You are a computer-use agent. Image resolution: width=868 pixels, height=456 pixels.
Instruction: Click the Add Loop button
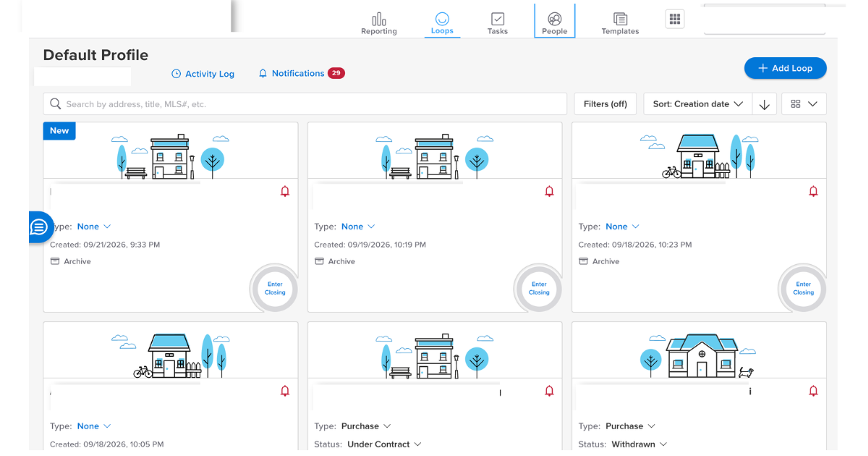click(x=786, y=68)
